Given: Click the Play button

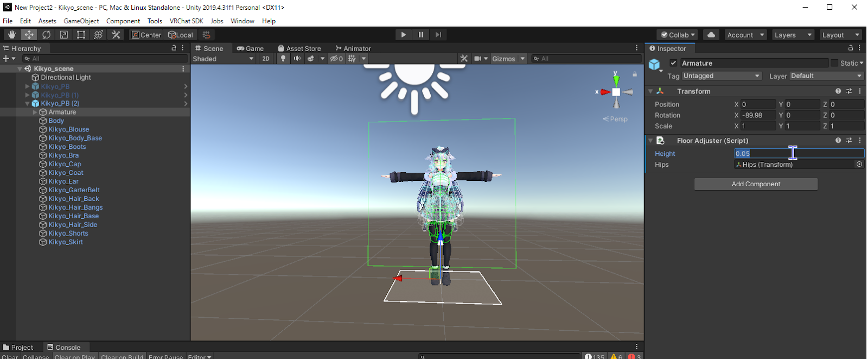Looking at the screenshot, I should [x=403, y=35].
